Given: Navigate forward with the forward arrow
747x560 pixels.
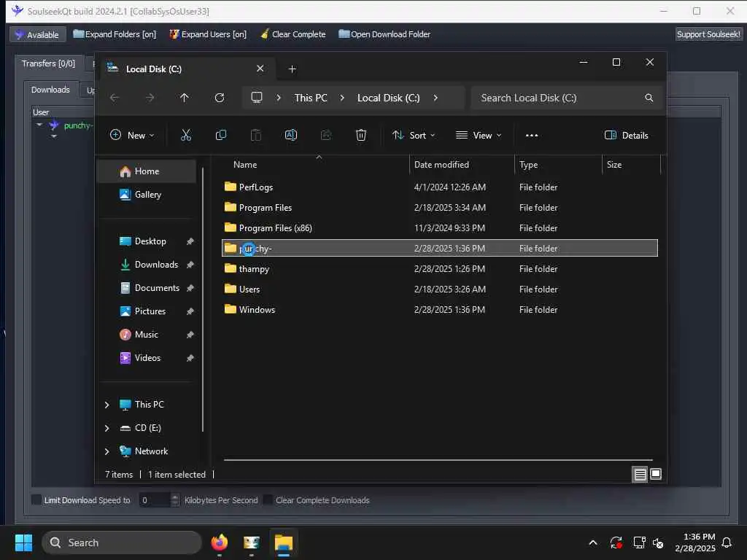Looking at the screenshot, I should tap(150, 98).
